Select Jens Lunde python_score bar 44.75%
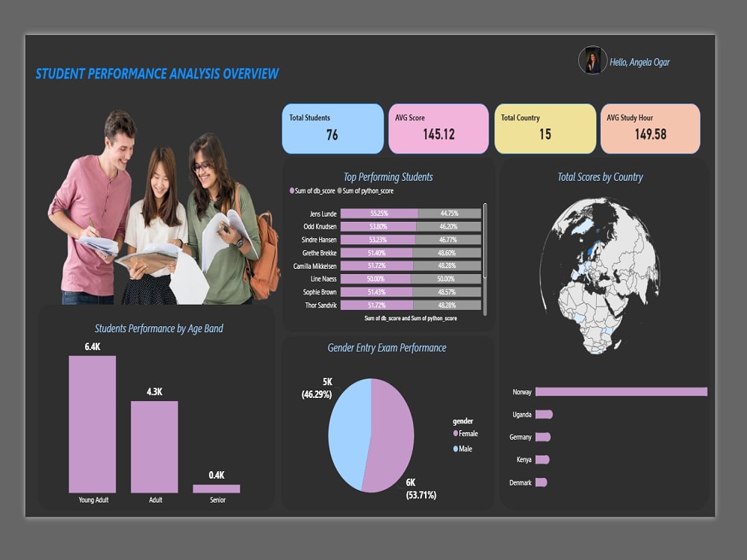 tap(449, 214)
